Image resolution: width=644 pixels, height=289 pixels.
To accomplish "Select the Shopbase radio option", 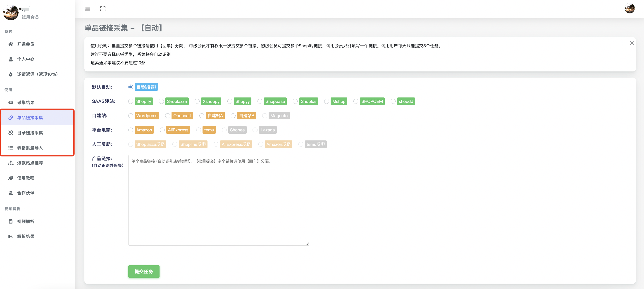I will coord(260,101).
